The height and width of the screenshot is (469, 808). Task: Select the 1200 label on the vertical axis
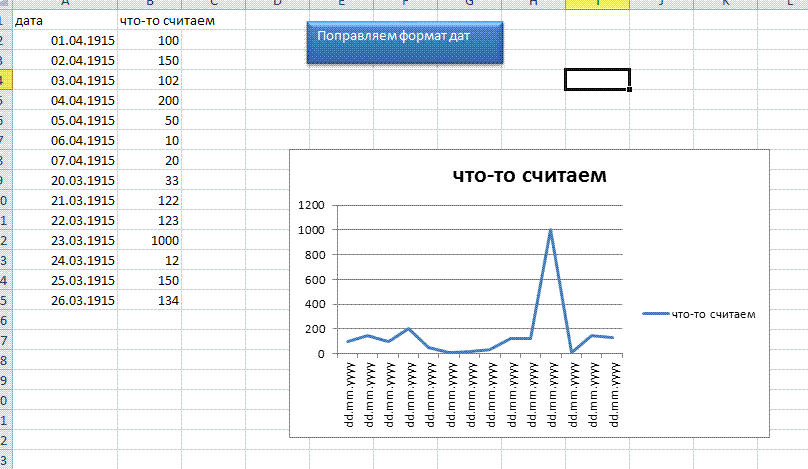(x=312, y=205)
